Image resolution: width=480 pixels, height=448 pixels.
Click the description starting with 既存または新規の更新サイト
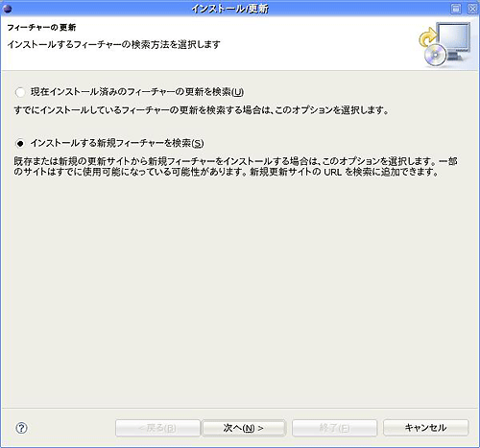click(235, 167)
